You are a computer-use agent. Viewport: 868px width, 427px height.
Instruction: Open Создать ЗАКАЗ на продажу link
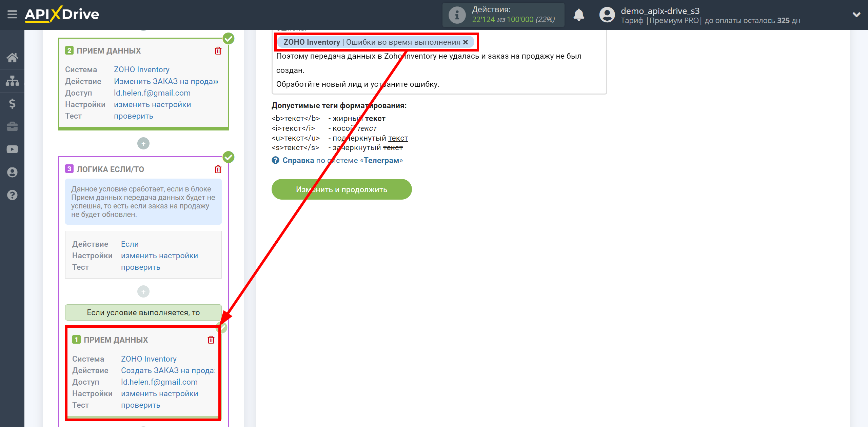click(x=168, y=370)
